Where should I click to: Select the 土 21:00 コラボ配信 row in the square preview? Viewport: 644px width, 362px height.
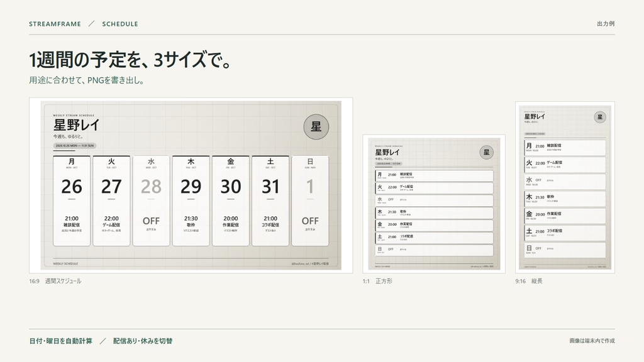pos(434,238)
